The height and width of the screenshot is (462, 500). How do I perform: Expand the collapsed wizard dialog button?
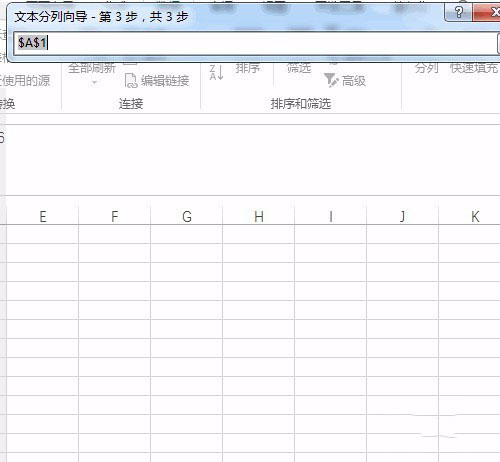(x=499, y=43)
